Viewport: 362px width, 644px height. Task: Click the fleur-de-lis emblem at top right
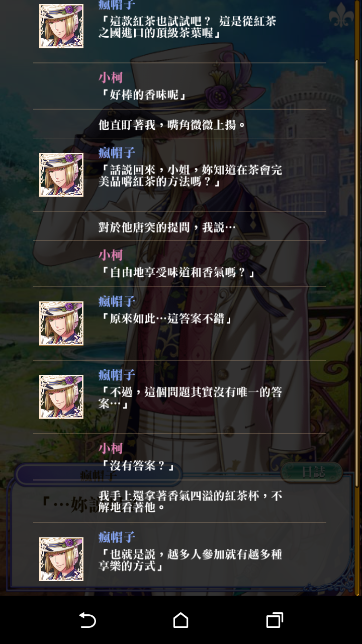(341, 15)
